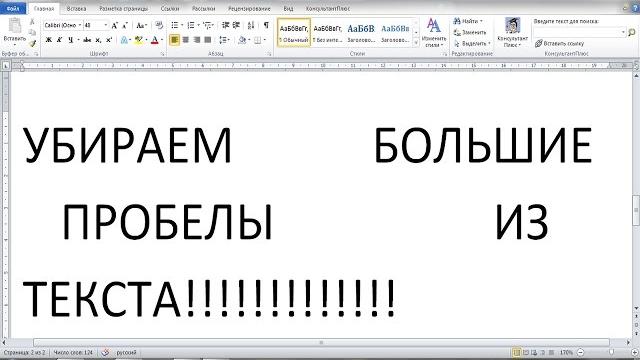Toggle the paragraph marks (¶) display
The width and height of the screenshot is (640, 360).
[266, 25]
